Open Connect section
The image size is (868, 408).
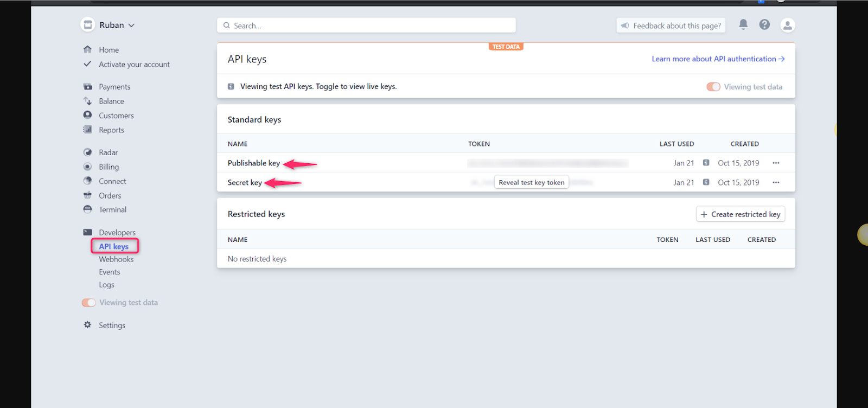coord(112,181)
